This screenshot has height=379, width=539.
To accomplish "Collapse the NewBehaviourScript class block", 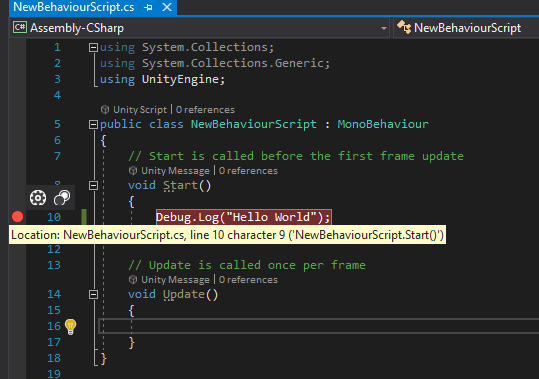I will click(x=93, y=124).
